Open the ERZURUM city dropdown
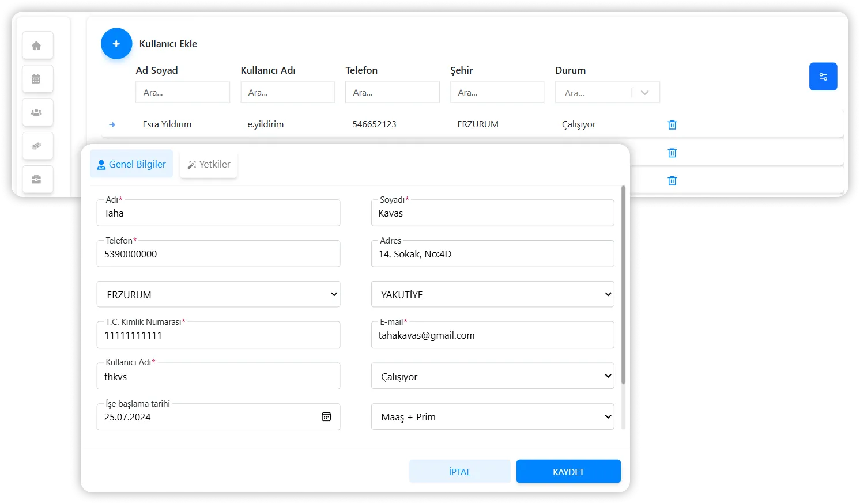The height and width of the screenshot is (504, 860). (218, 294)
